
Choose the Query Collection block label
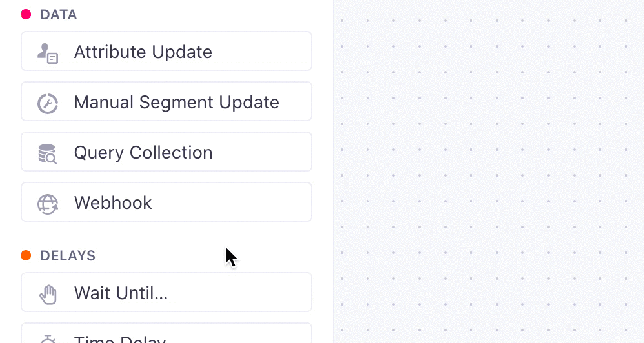(x=143, y=153)
